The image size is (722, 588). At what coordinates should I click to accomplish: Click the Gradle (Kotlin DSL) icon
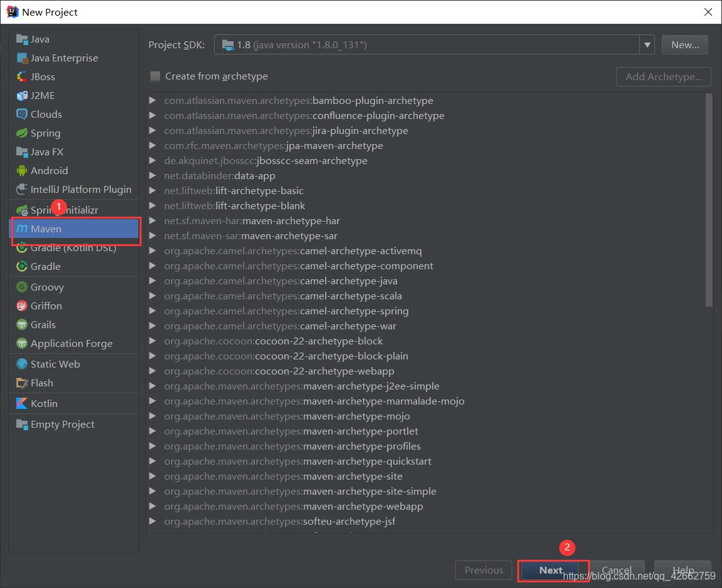pos(22,248)
